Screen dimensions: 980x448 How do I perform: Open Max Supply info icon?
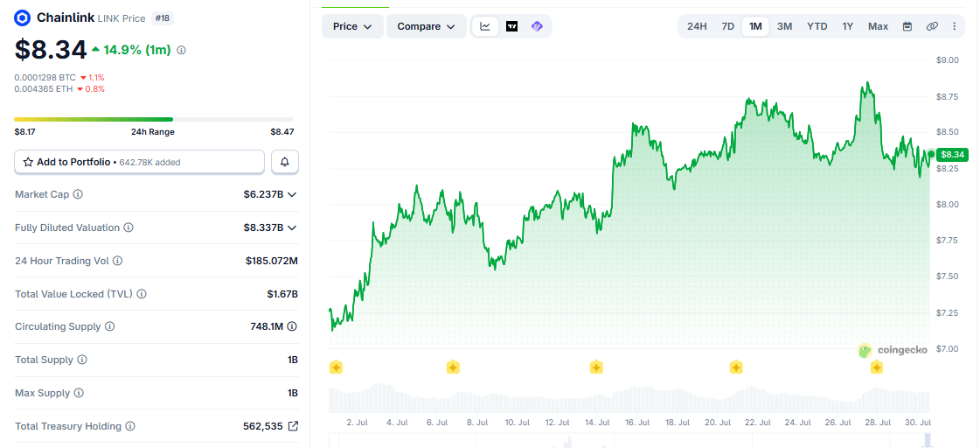(x=79, y=393)
